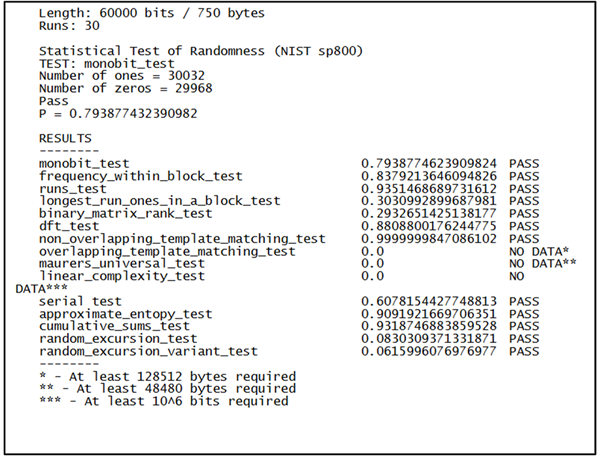Click the frequency_within_block_test row label
Viewport: 600px width, 456px height.
140,176
